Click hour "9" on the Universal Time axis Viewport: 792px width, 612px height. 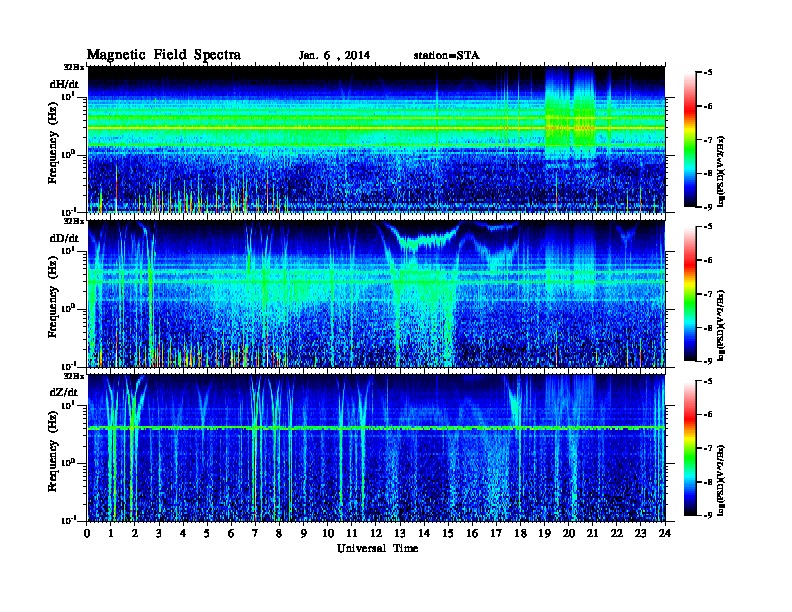point(304,533)
